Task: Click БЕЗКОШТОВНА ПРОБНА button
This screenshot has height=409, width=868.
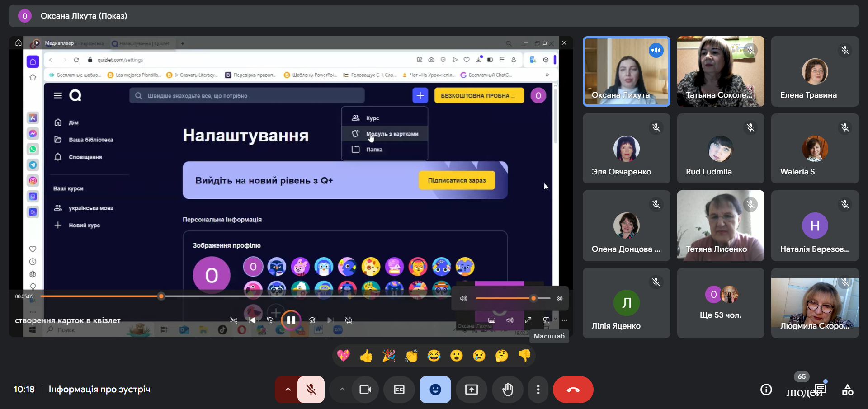Action: (479, 95)
